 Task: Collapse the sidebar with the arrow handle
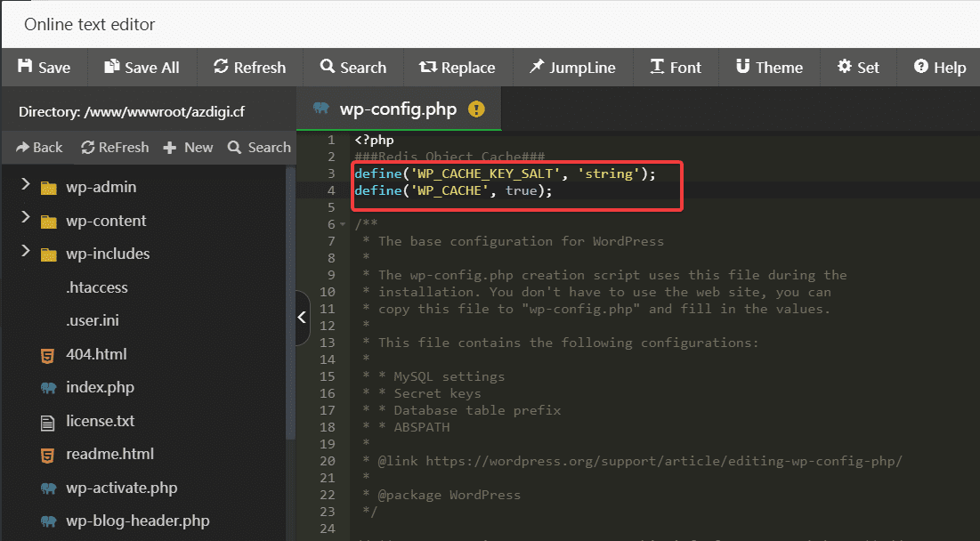pyautogui.click(x=302, y=318)
